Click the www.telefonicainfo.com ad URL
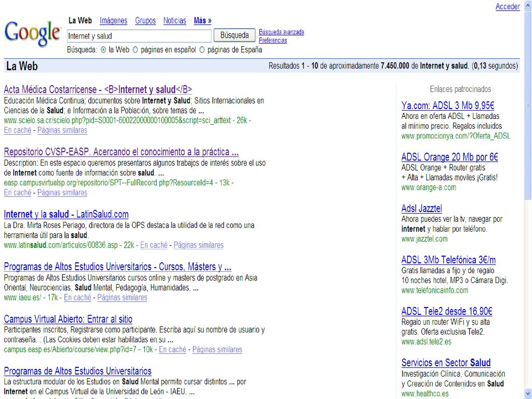Image resolution: width=532 pixels, height=399 pixels. (x=435, y=291)
